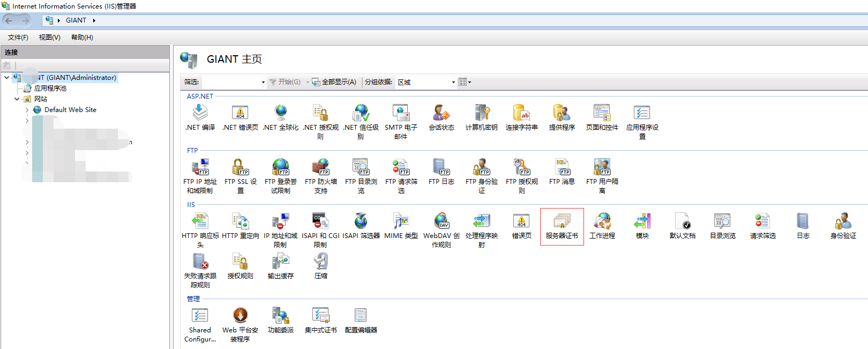This screenshot has height=349, width=868.
Task: Open the 会话状态 feature
Action: coord(441,118)
